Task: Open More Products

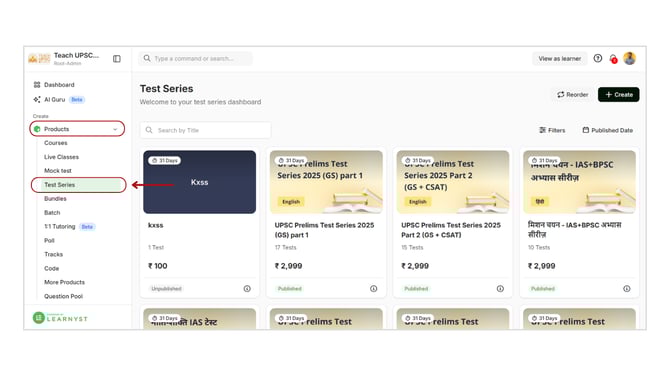Action: 65,282
